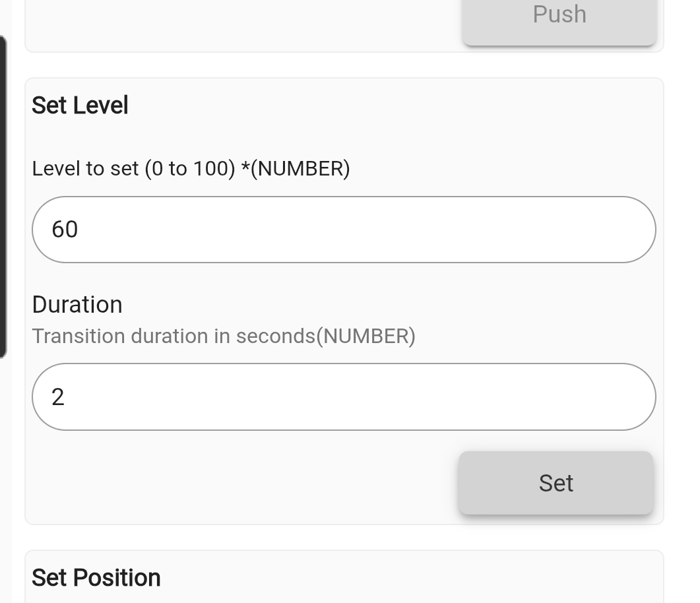Click empty space left of the Push button

pos(244,20)
